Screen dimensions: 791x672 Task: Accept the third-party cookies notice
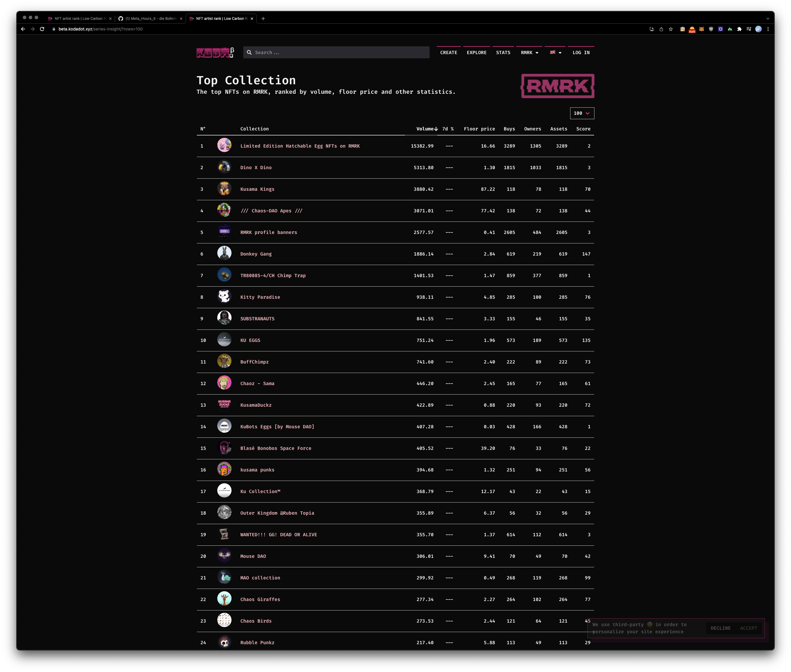748,628
